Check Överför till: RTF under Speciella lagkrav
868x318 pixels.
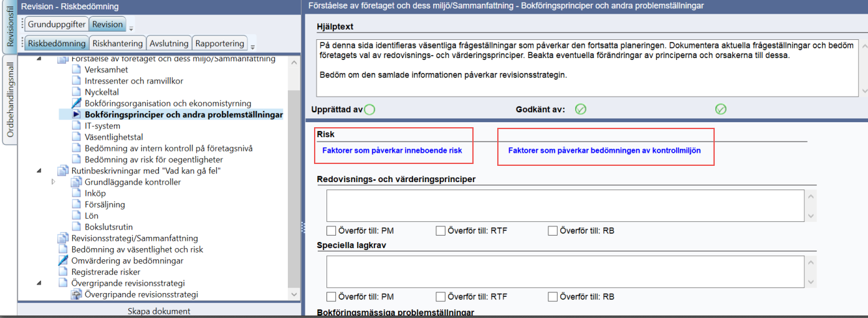click(441, 297)
